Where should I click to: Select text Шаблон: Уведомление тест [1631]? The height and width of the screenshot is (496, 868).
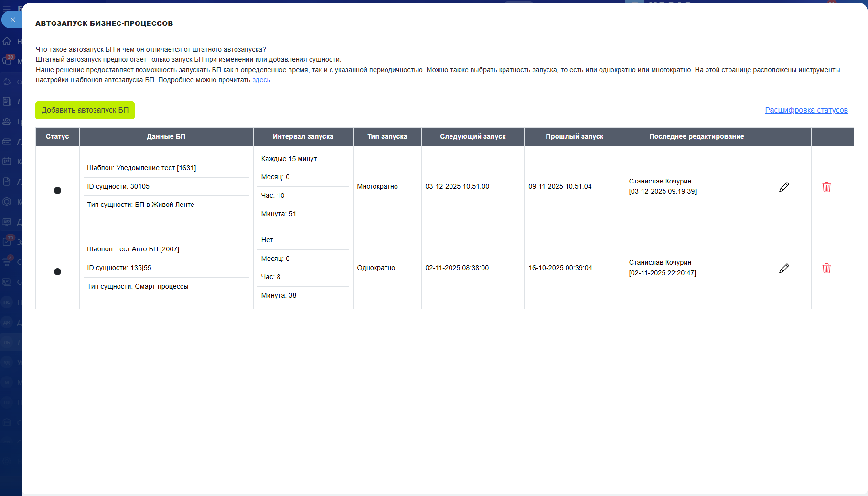141,168
